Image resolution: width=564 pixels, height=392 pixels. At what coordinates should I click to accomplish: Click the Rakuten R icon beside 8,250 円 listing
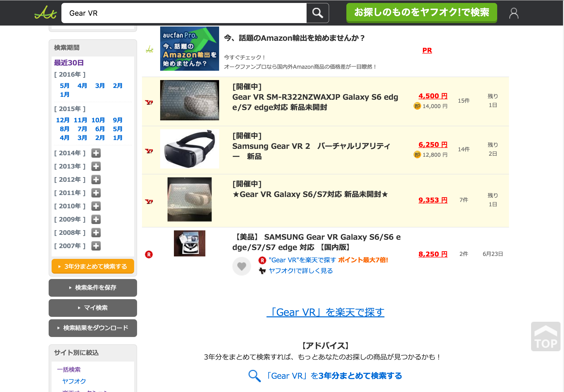pyautogui.click(x=149, y=254)
